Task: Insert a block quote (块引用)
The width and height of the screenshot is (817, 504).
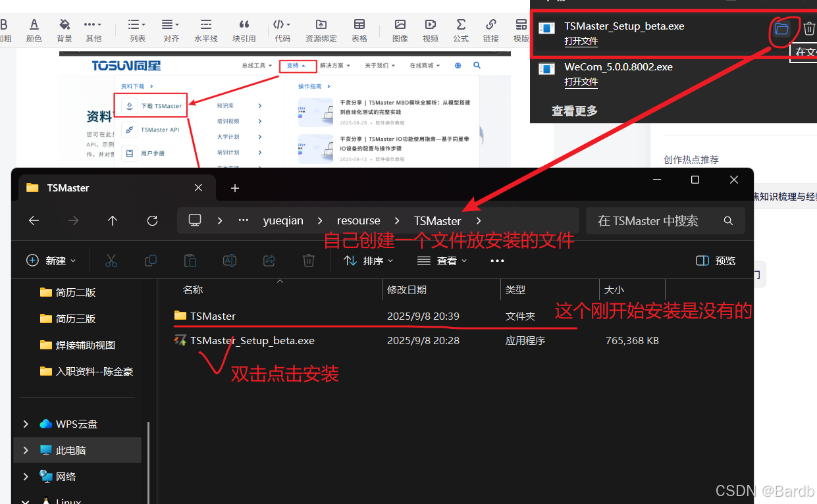Action: [x=244, y=30]
